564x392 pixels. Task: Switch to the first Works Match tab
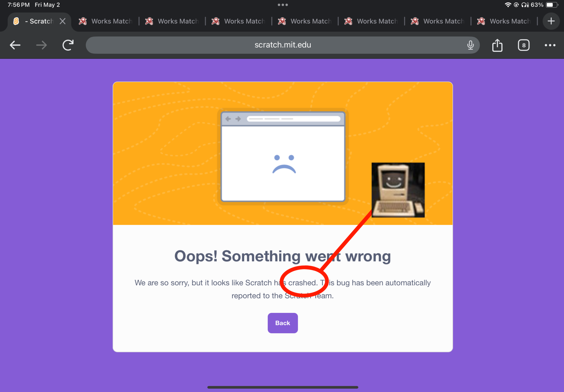[x=106, y=21]
